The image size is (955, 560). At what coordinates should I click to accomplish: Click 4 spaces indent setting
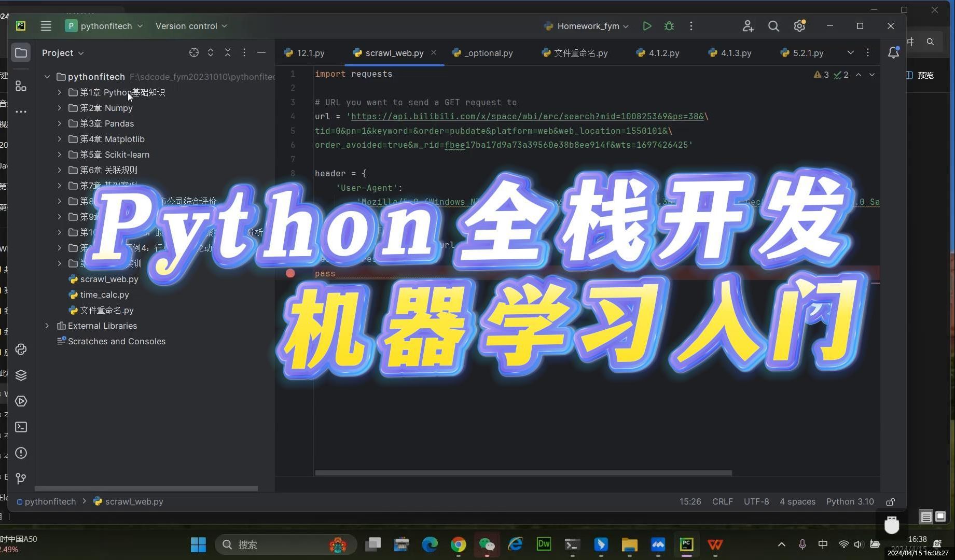pos(797,502)
